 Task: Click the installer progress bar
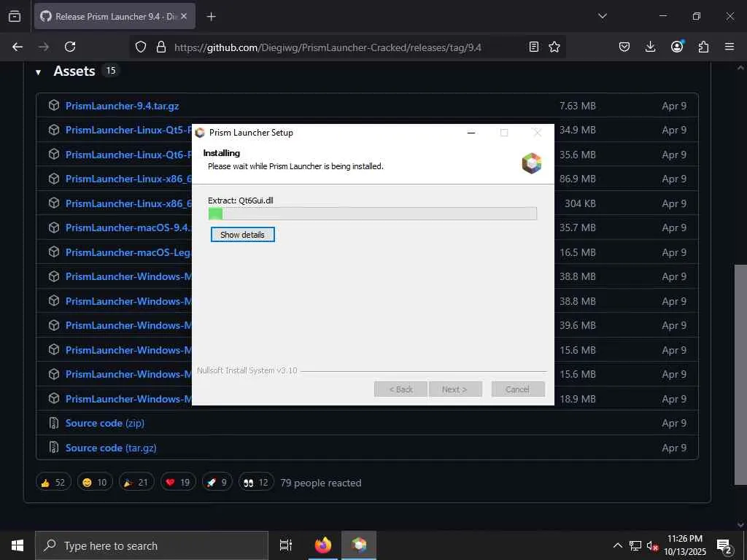pos(373,214)
